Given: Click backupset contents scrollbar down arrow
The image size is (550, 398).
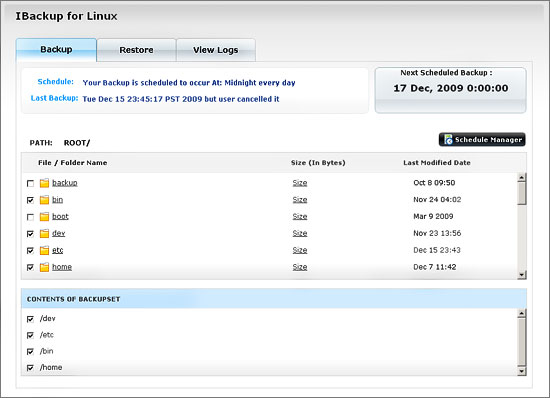Looking at the screenshot, I should point(522,371).
